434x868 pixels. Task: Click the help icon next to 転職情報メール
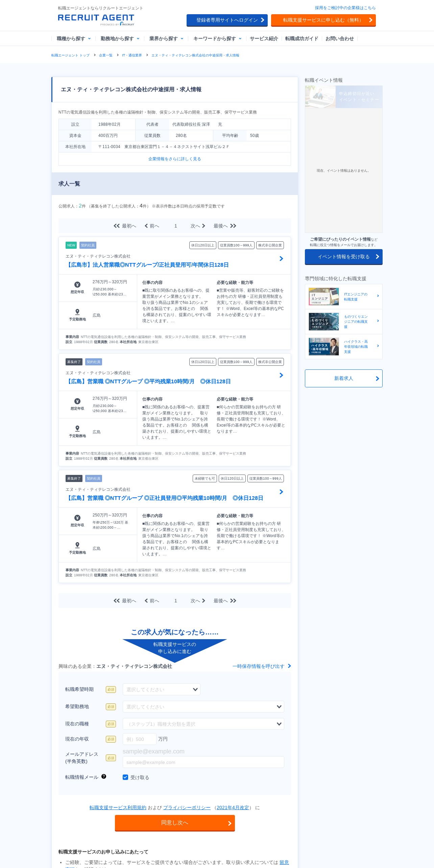coord(104,776)
